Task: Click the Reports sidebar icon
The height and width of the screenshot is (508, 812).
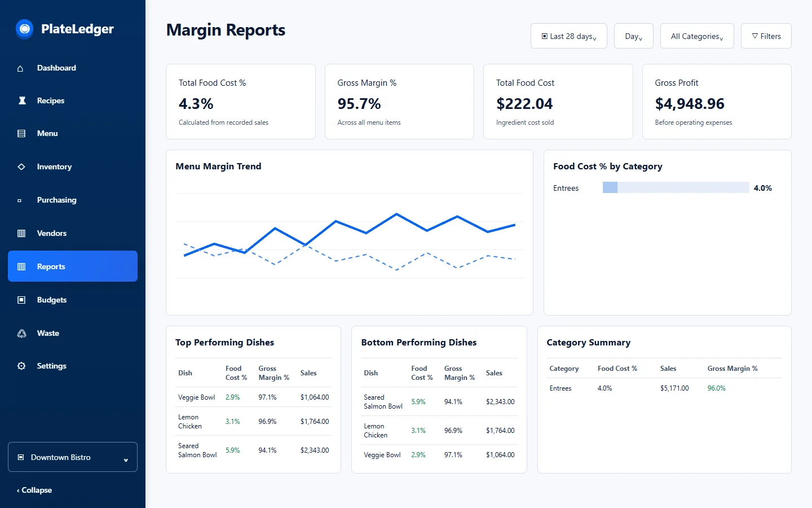Action: (x=21, y=266)
